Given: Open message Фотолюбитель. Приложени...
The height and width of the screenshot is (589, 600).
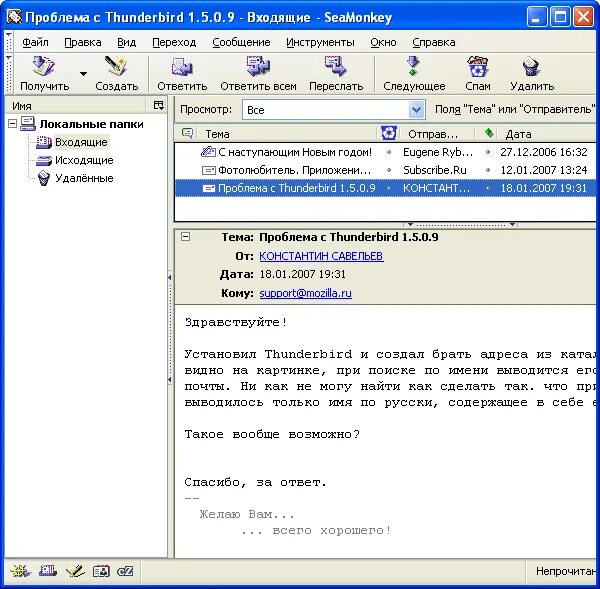Looking at the screenshot, I should (x=294, y=170).
